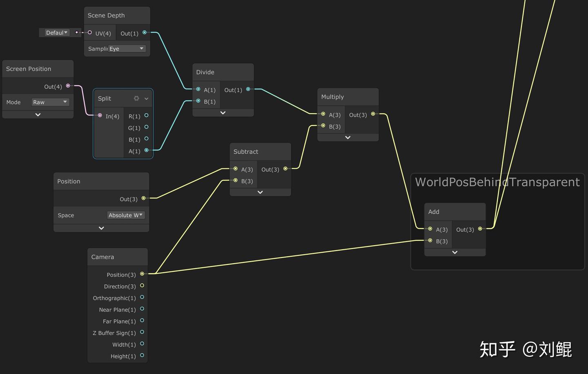The width and height of the screenshot is (588, 374).
Task: Click the Near Plane(1) port on Camera
Action: point(142,309)
